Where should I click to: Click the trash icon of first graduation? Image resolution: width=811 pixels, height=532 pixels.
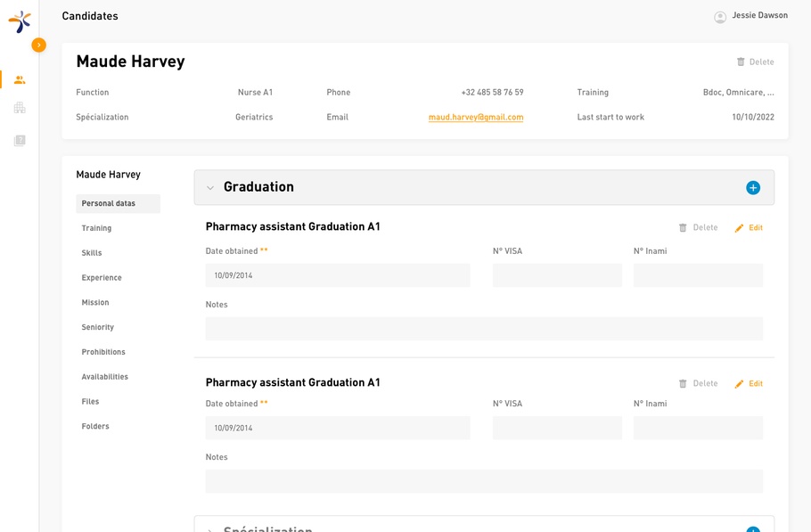(683, 228)
